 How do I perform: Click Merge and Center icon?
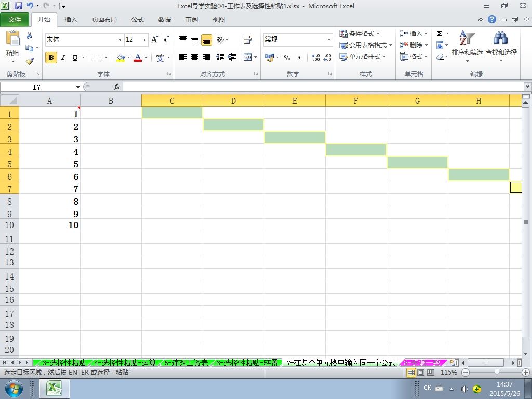248,57
